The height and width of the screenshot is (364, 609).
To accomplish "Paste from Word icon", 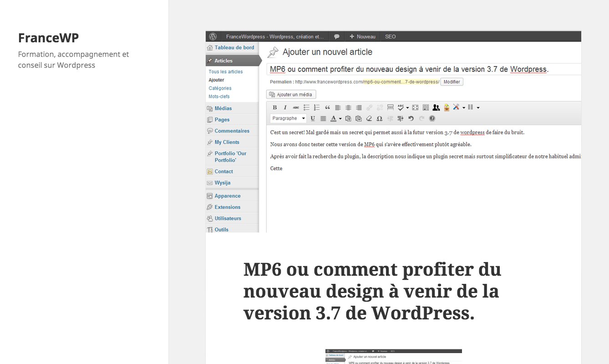I will coord(359,118).
